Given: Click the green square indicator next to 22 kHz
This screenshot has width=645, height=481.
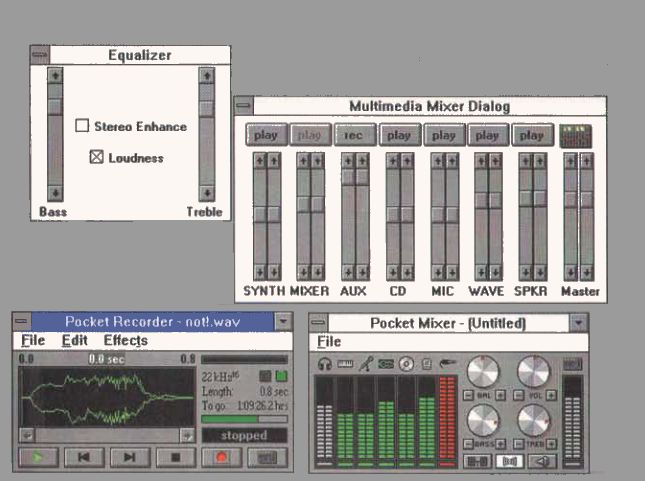Looking at the screenshot, I should pyautogui.click(x=281, y=376).
